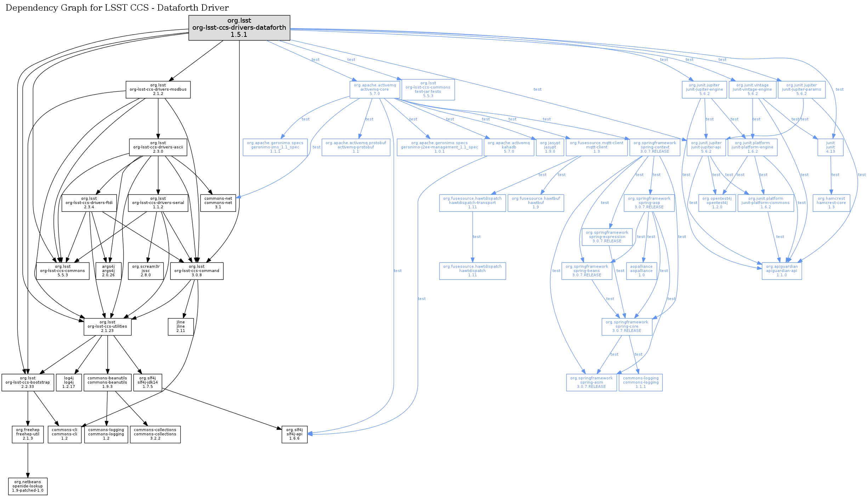Click the Dependency Graph title text

click(117, 8)
